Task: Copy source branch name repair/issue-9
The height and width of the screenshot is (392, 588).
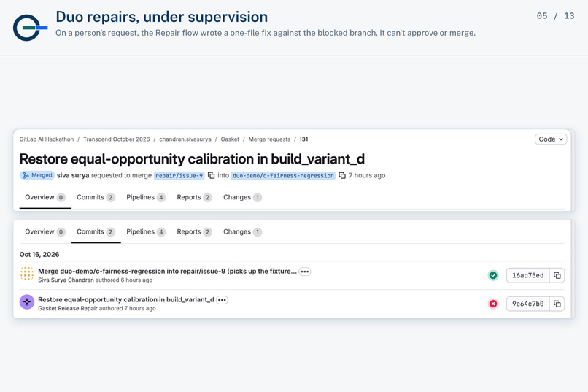Action: tap(212, 175)
